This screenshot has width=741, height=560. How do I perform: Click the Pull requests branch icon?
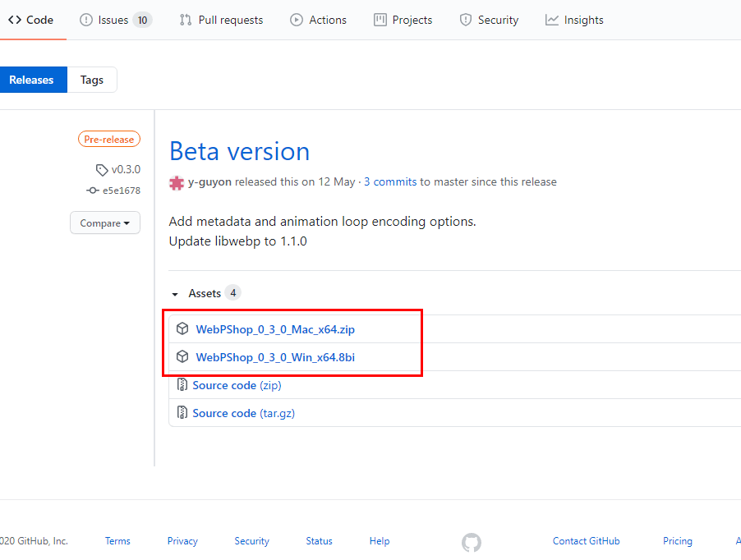tap(186, 20)
